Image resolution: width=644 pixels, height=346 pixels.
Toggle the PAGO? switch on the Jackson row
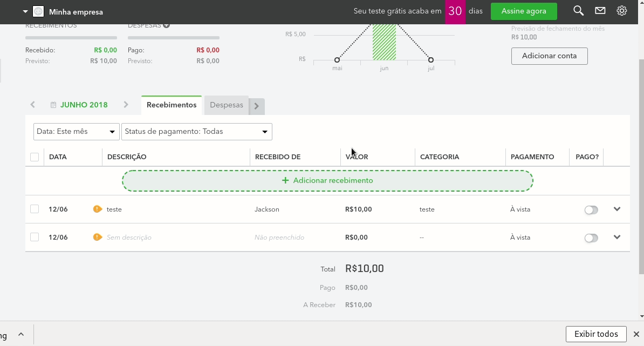tap(591, 209)
